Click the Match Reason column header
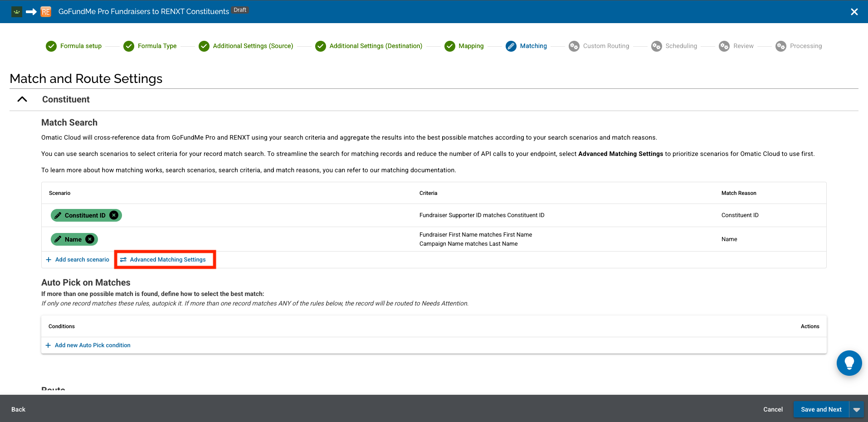Viewport: 868px width, 422px height. 739,193
